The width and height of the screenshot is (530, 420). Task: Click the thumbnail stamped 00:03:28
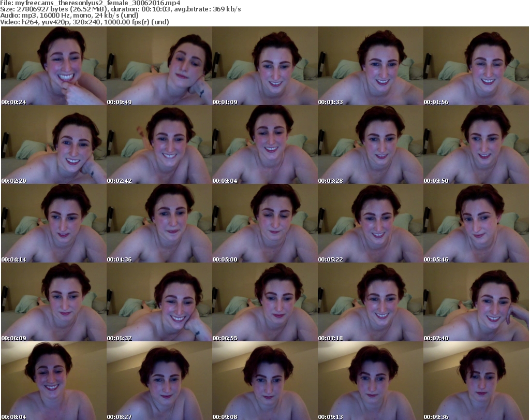tap(371, 144)
